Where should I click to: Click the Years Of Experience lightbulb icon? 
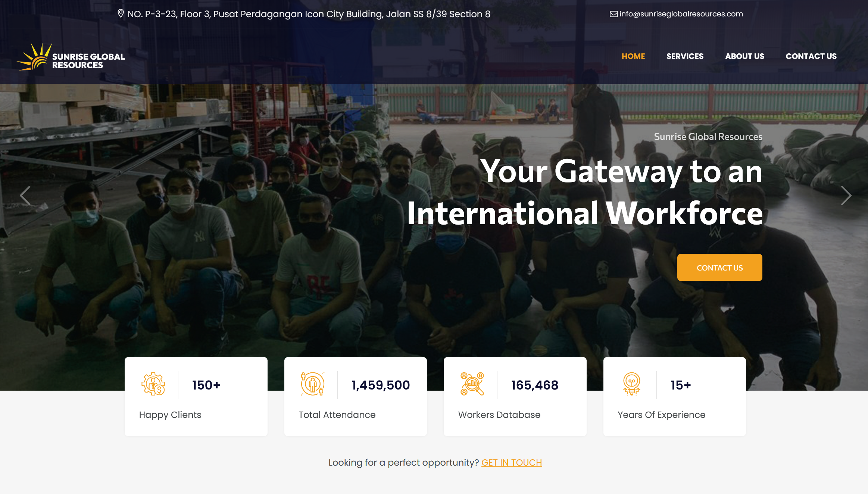click(631, 384)
